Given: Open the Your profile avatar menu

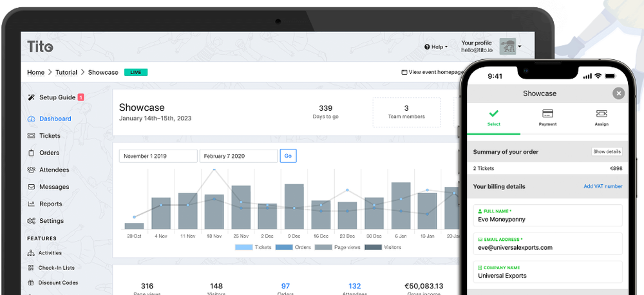Looking at the screenshot, I should point(509,46).
